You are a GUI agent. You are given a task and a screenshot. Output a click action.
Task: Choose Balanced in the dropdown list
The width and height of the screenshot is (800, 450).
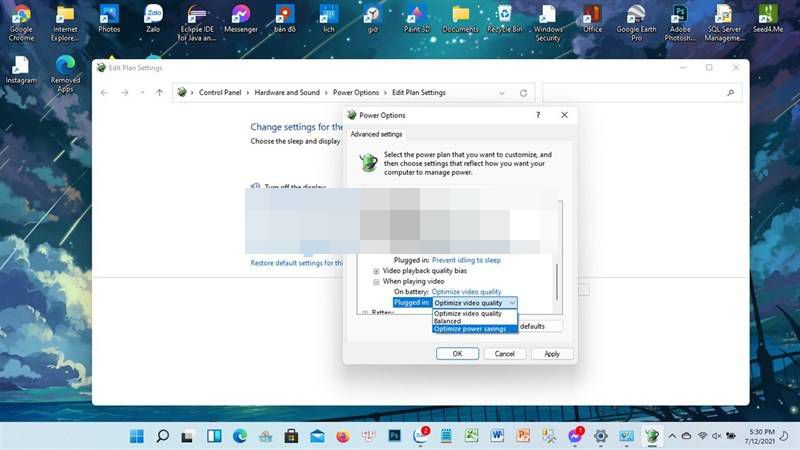(447, 321)
